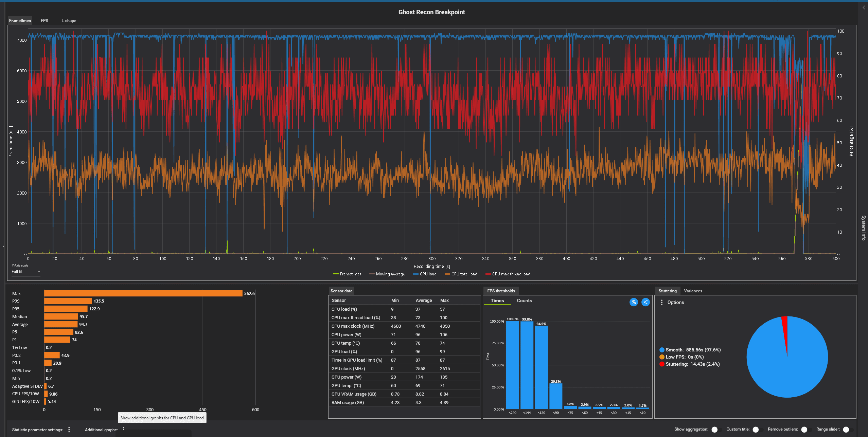
Task: Click the Sensor column header
Action: tap(338, 301)
